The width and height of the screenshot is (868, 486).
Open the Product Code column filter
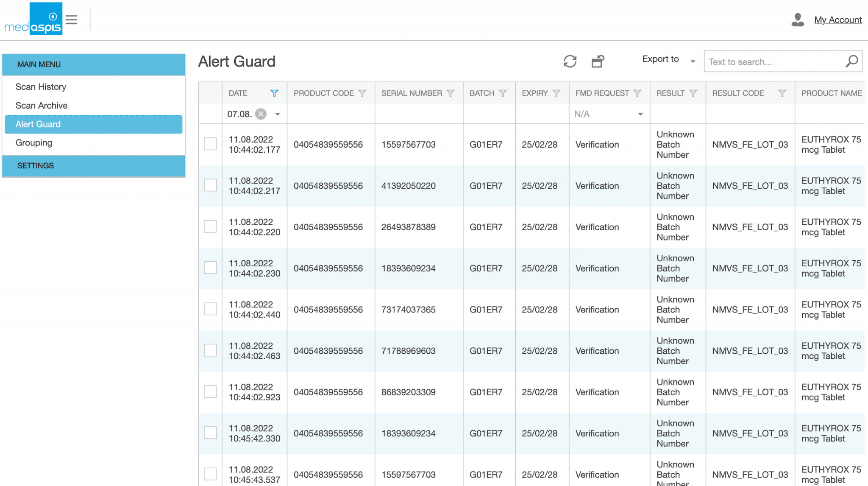[362, 93]
